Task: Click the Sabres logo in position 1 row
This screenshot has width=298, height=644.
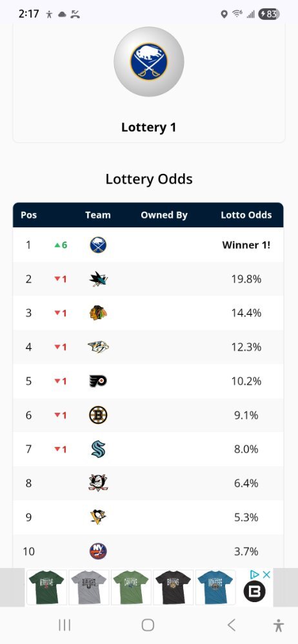Action: coord(98,245)
